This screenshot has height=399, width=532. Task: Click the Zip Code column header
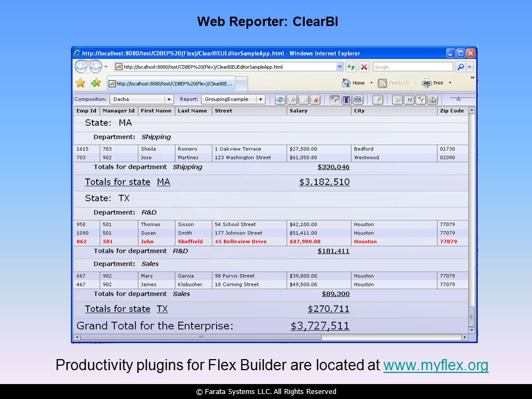coord(453,111)
